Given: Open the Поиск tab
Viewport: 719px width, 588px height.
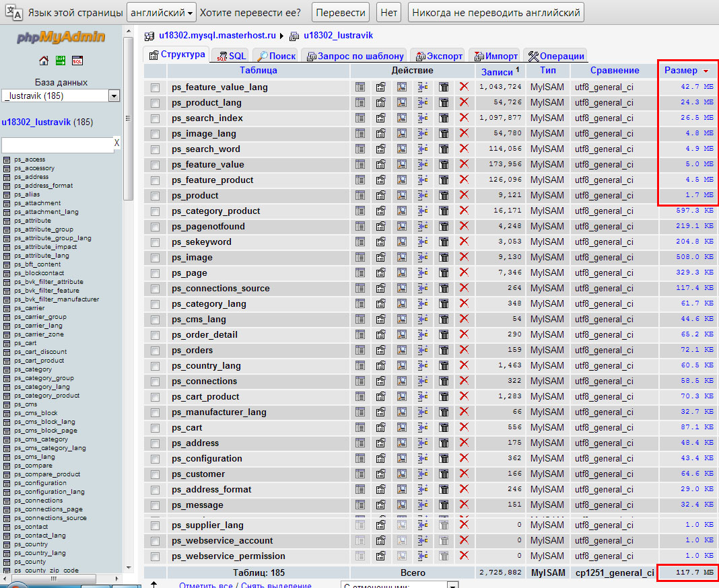Looking at the screenshot, I should [276, 56].
